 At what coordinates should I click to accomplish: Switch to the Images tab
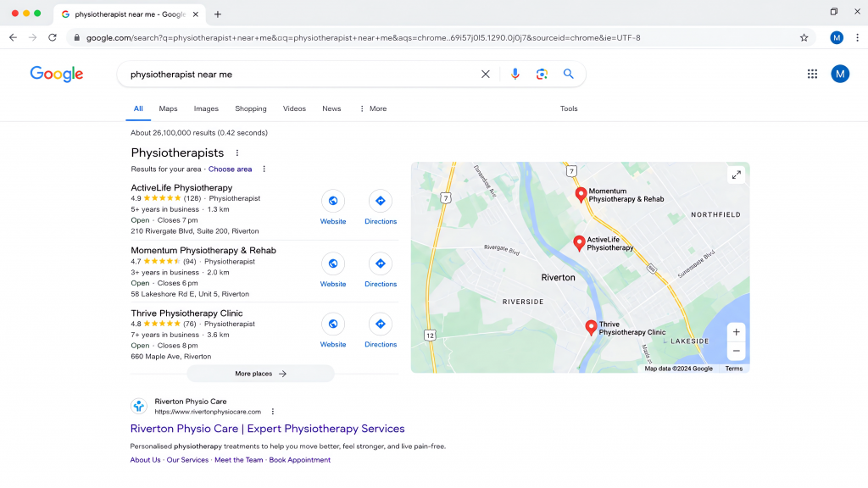tap(206, 108)
